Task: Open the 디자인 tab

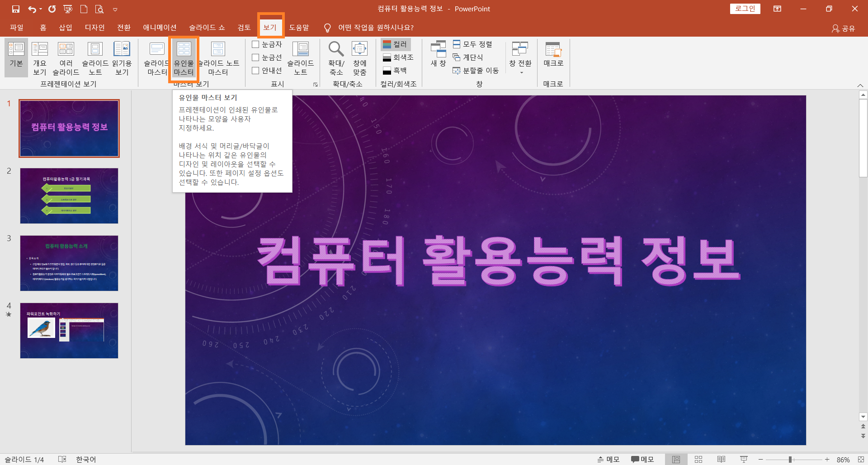Action: pyautogui.click(x=95, y=28)
